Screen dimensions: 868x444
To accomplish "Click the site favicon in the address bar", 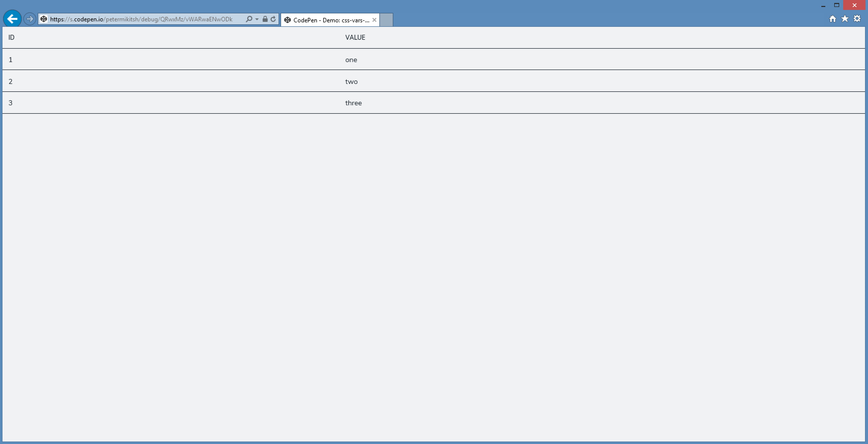I will pos(44,19).
